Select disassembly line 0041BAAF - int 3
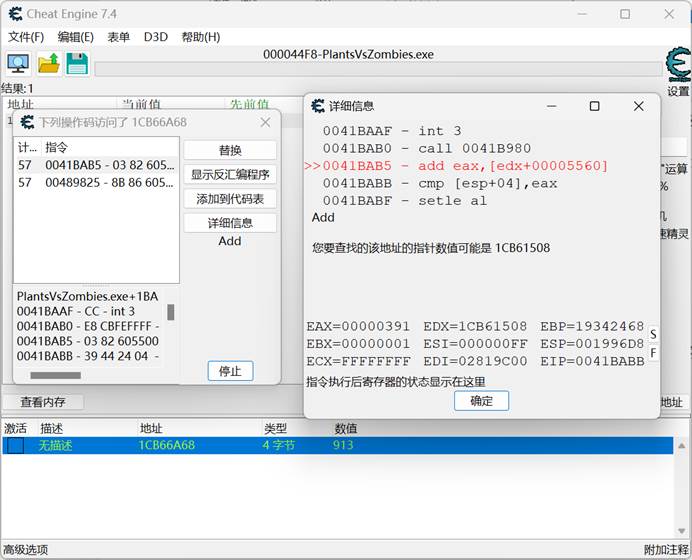The image size is (692, 560). coord(392,131)
